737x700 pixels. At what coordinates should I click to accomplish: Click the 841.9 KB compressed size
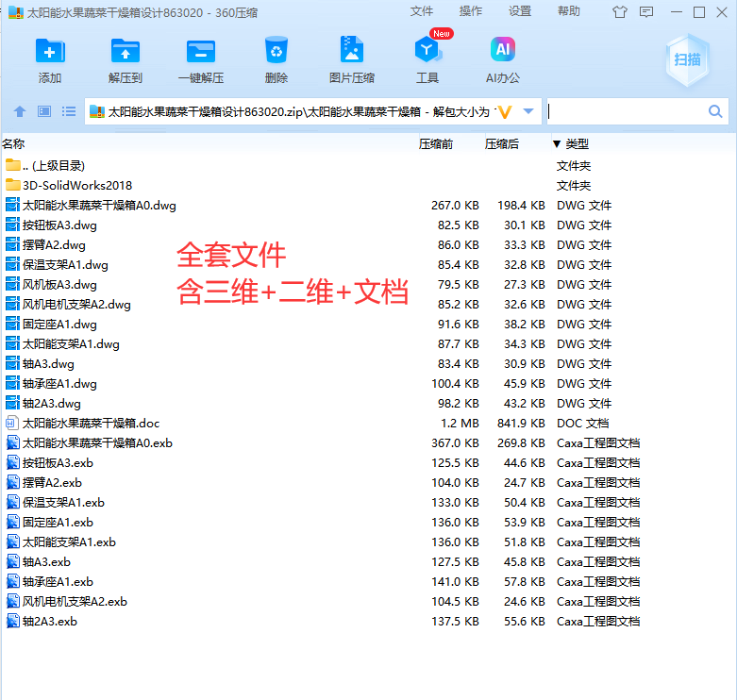pos(521,423)
